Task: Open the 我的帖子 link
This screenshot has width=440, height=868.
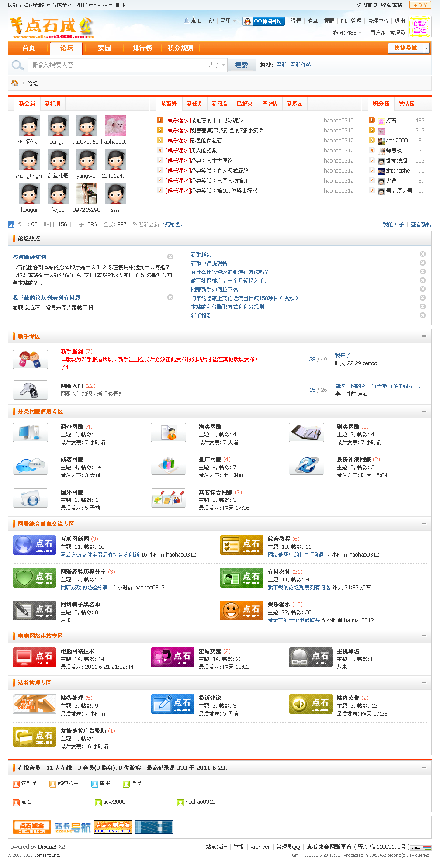Action: pyautogui.click(x=393, y=225)
